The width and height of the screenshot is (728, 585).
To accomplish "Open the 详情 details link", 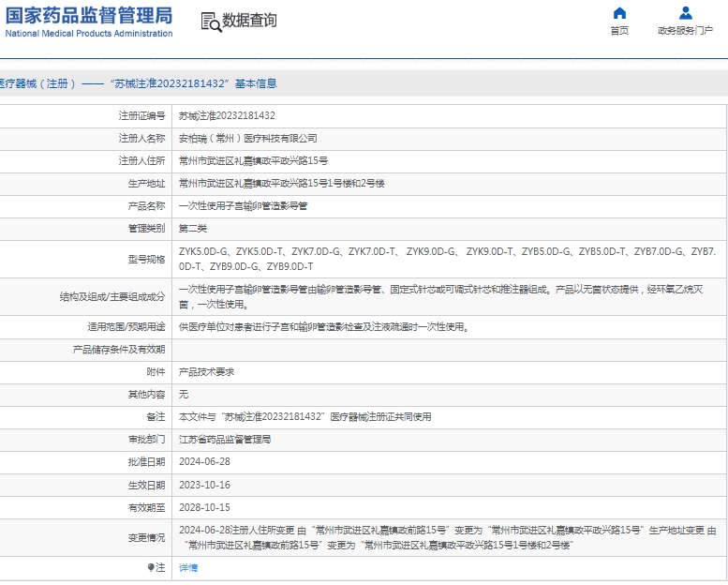I will pos(188,567).
